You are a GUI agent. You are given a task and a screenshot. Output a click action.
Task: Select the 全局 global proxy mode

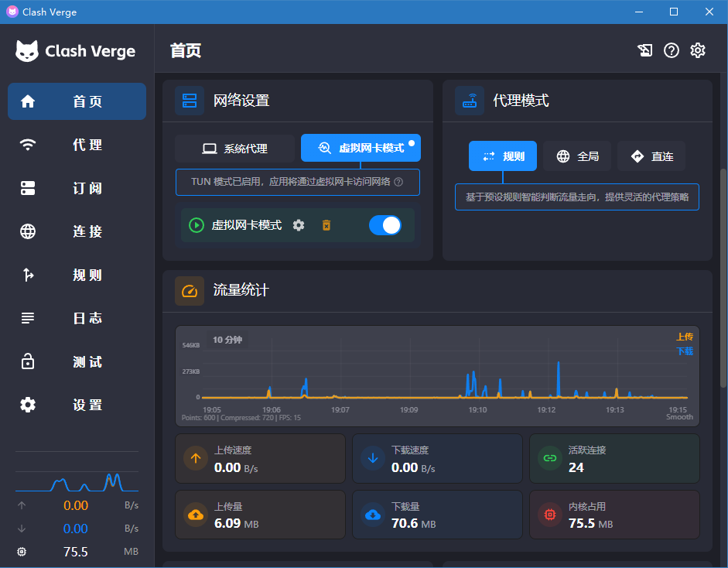coord(577,156)
